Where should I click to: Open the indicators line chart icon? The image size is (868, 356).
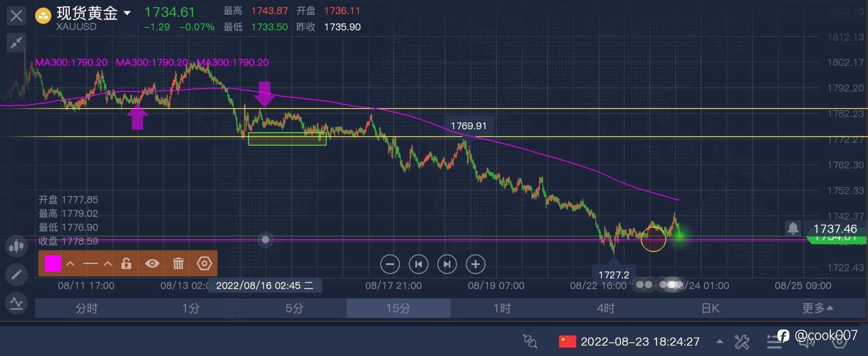coord(16,303)
